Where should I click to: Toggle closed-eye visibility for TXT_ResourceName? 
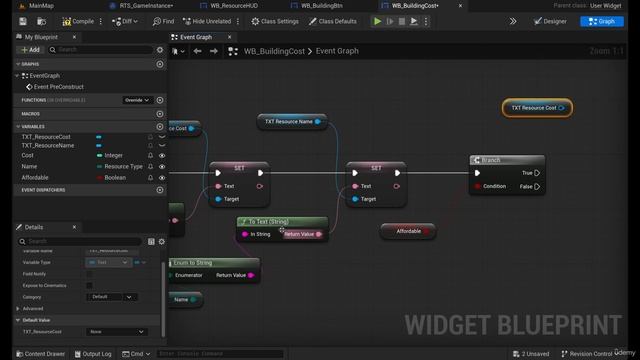pos(162,146)
